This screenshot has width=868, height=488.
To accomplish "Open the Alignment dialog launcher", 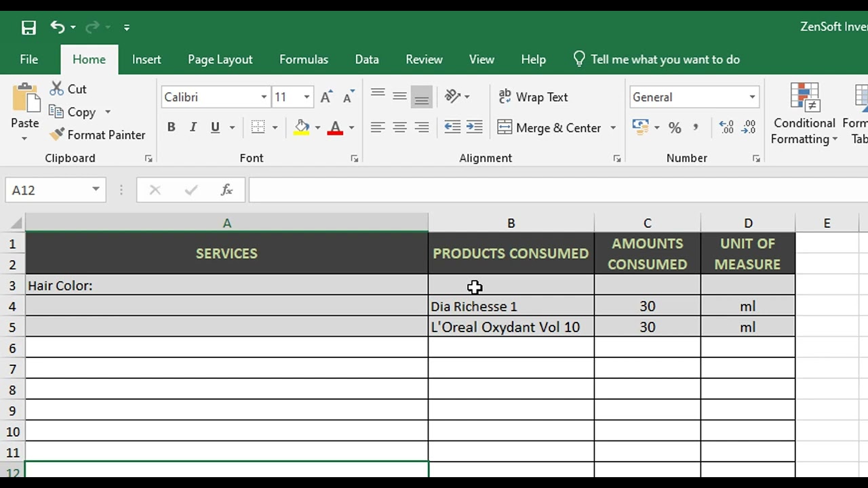I will pos(617,159).
